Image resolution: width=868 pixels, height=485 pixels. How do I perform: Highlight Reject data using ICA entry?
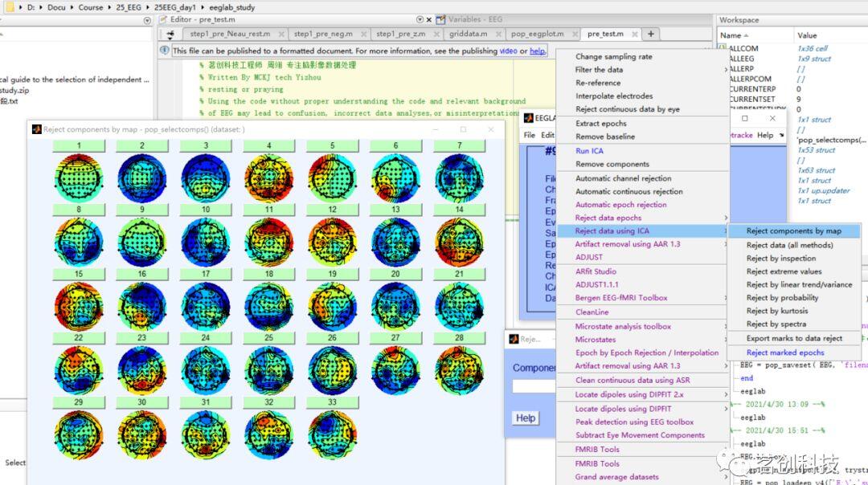[x=643, y=231]
